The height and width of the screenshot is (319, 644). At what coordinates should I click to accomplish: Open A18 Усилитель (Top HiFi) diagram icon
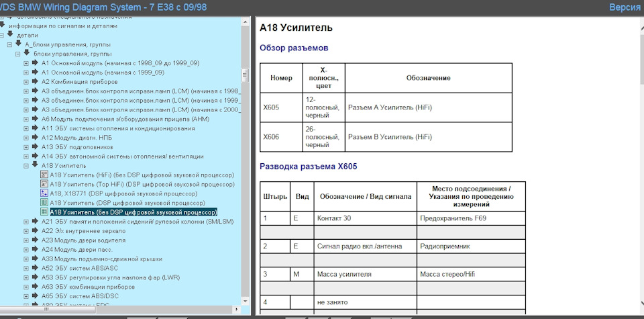44,184
